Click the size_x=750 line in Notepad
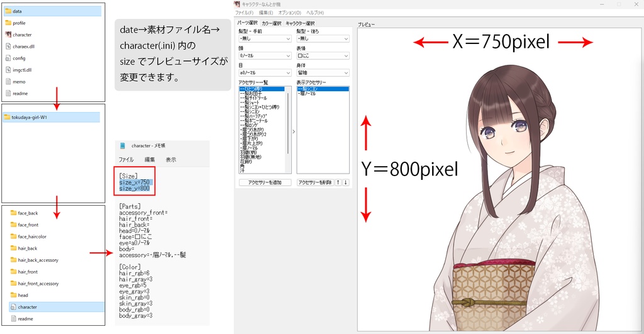644x334 pixels. pyautogui.click(x=135, y=182)
